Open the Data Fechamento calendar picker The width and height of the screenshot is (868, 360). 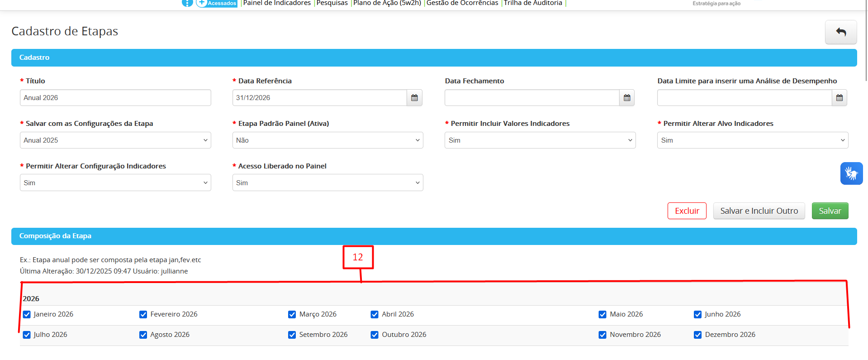pos(627,98)
